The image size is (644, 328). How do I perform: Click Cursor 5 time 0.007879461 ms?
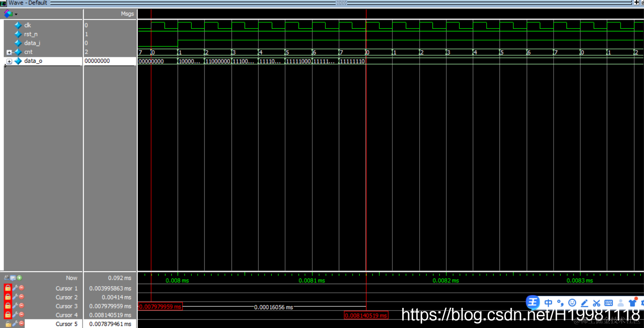pos(110,324)
